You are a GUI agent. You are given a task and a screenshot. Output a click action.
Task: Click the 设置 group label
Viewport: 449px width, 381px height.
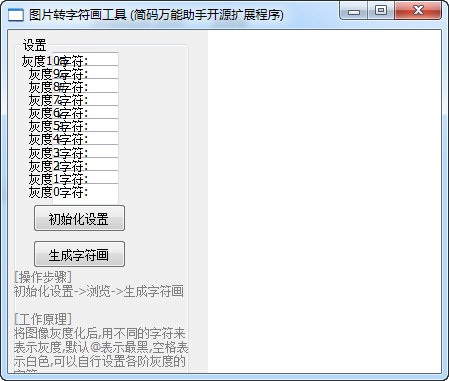pyautogui.click(x=34, y=45)
